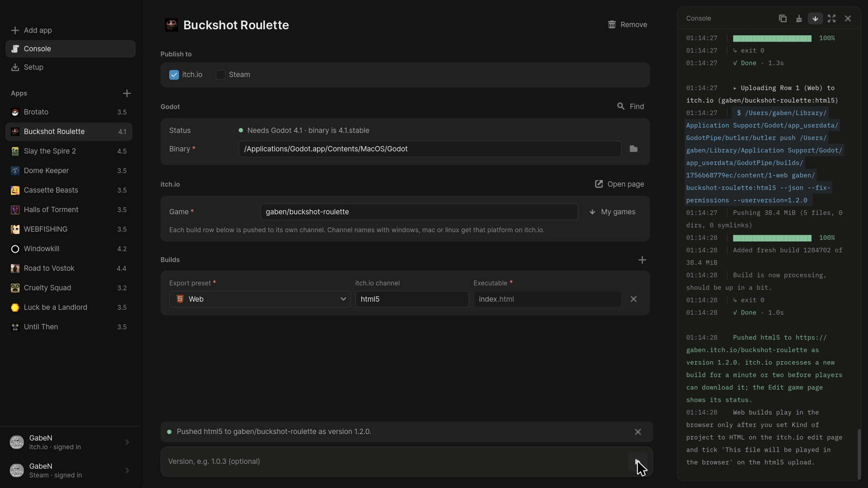Expand the console to fullscreen
The image size is (868, 488).
pyautogui.click(x=831, y=19)
